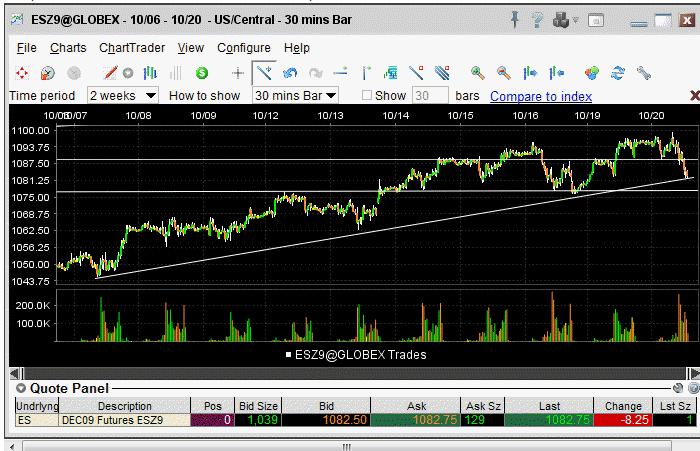Enable the Show bars checkbox

[366, 96]
